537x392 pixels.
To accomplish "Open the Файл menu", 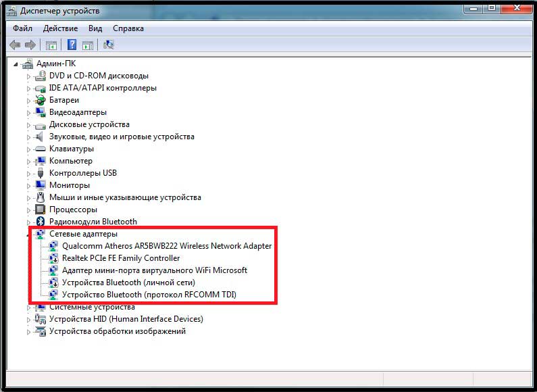I will click(x=22, y=28).
